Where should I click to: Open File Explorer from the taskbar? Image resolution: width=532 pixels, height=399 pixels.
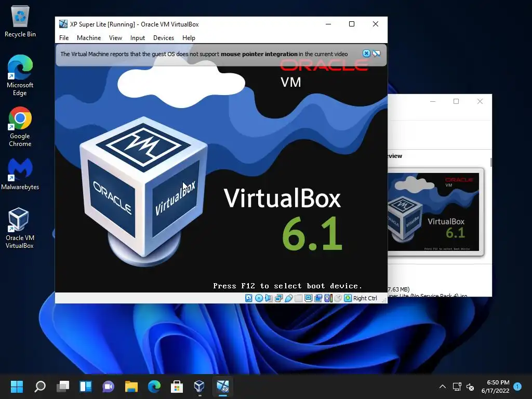pyautogui.click(x=131, y=387)
